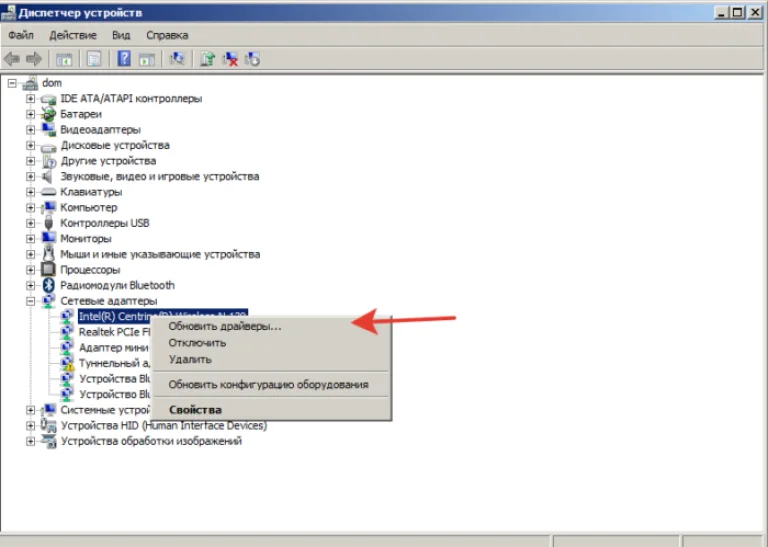Click the Forward arrow toolbar icon
The height and width of the screenshot is (547, 768).
pyautogui.click(x=34, y=59)
